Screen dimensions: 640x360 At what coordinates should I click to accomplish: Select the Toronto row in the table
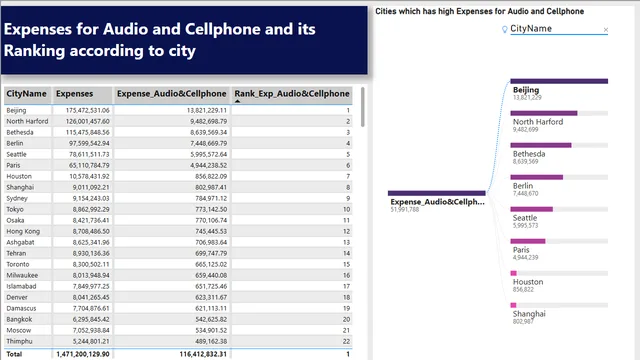coord(178,264)
